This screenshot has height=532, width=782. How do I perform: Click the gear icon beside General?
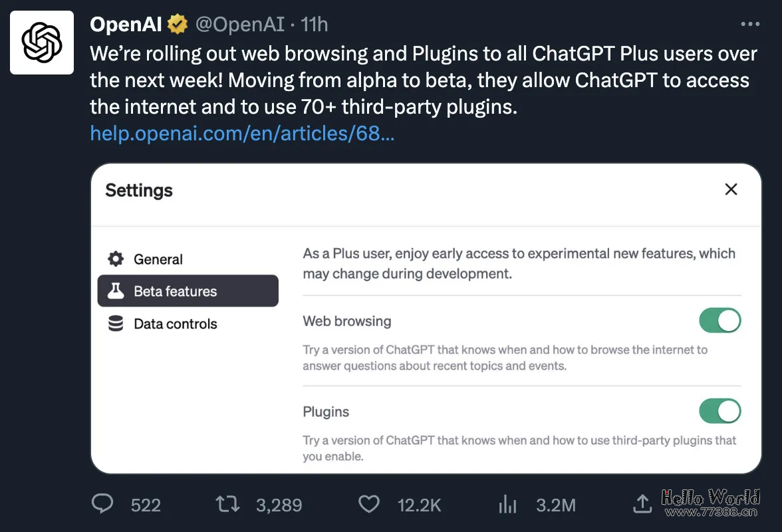click(x=116, y=259)
